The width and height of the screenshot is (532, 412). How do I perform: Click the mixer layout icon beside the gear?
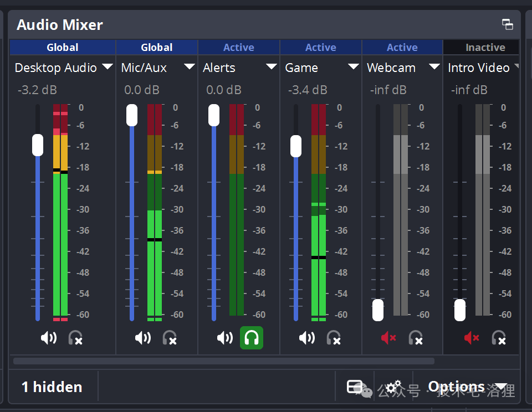(x=355, y=387)
